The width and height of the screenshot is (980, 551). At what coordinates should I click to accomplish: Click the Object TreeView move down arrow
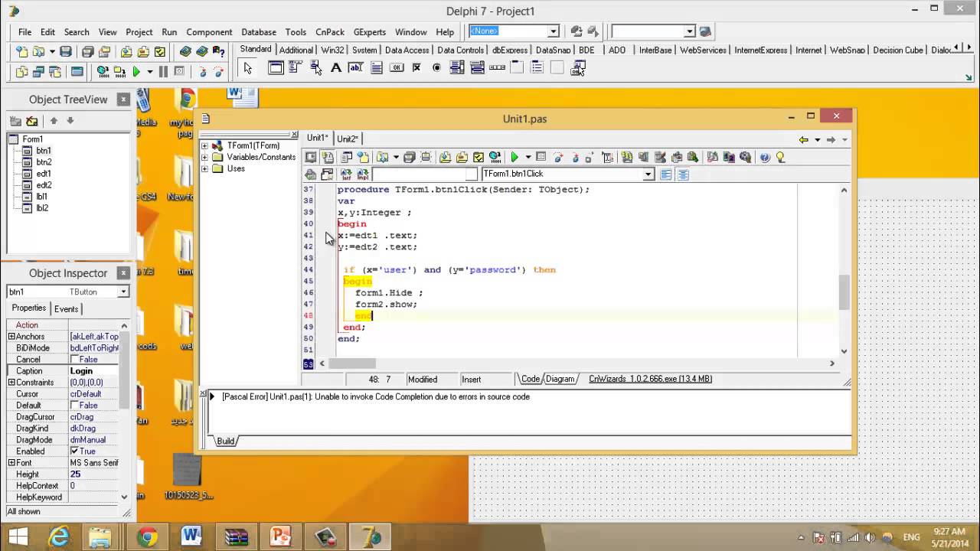coord(70,121)
